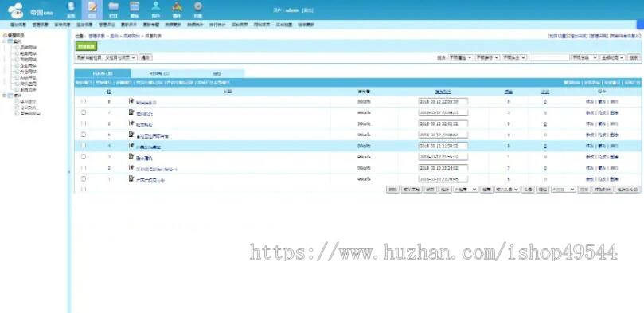Click document icon in row ID 7
This screenshot has width=644, height=313.
point(131,112)
